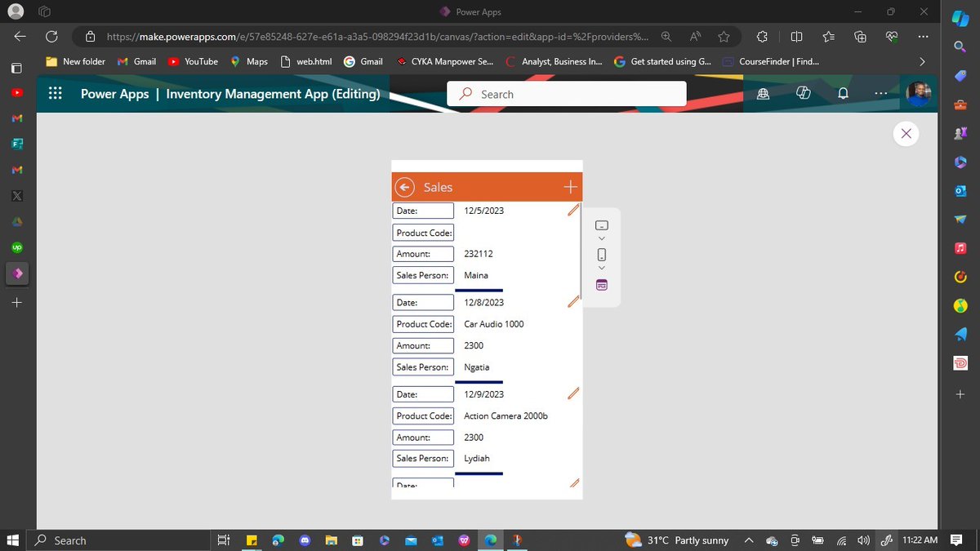Screen dimensions: 980x551
Task: Click the Power Apps search box
Action: pos(567,94)
